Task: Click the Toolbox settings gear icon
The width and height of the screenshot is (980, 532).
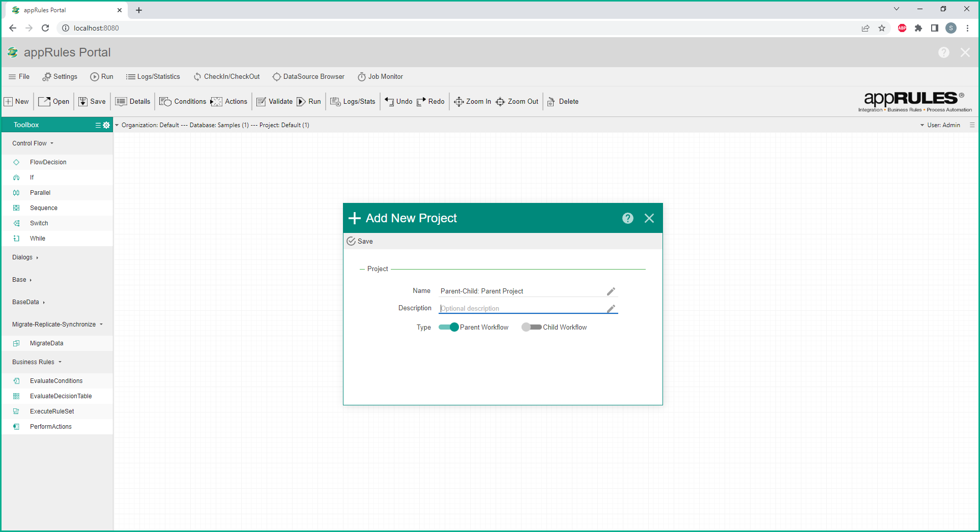Action: [x=106, y=125]
